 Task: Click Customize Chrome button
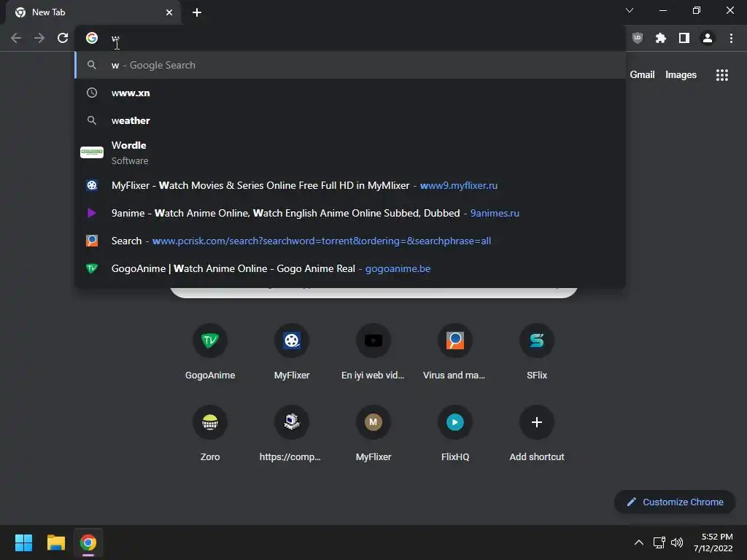(x=675, y=502)
